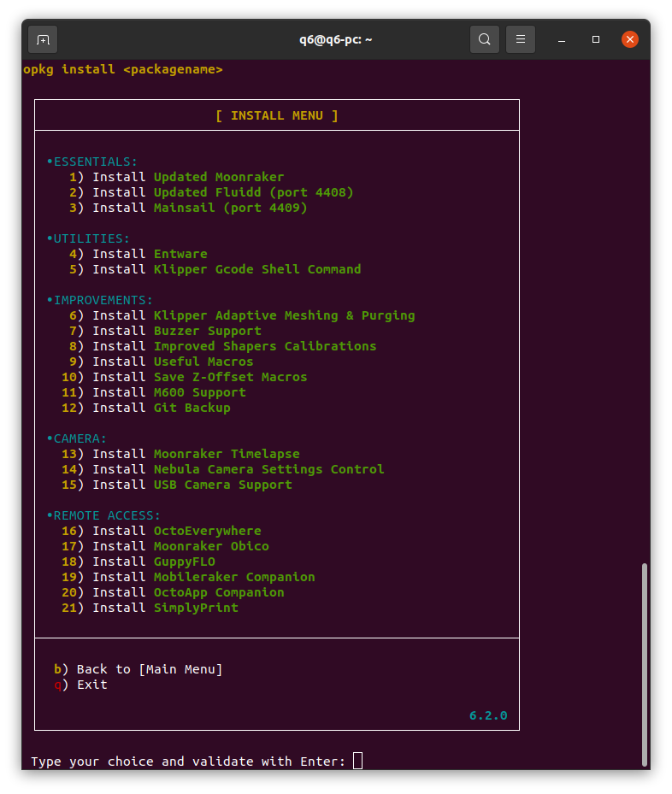
Task: Close the terminal window
Action: 629,39
